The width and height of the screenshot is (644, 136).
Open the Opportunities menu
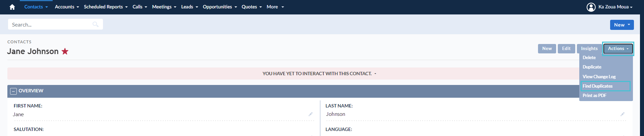point(220,7)
